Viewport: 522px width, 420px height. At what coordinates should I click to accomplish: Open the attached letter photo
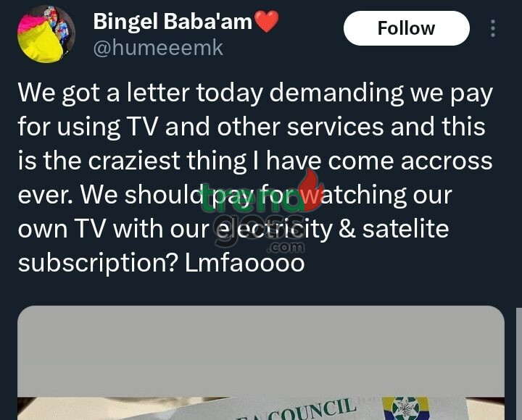[x=261, y=363]
